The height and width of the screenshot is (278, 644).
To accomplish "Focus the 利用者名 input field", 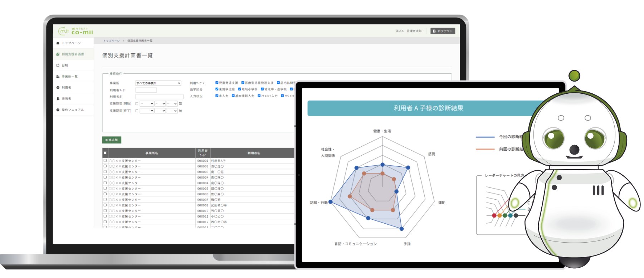I will pyautogui.click(x=159, y=97).
